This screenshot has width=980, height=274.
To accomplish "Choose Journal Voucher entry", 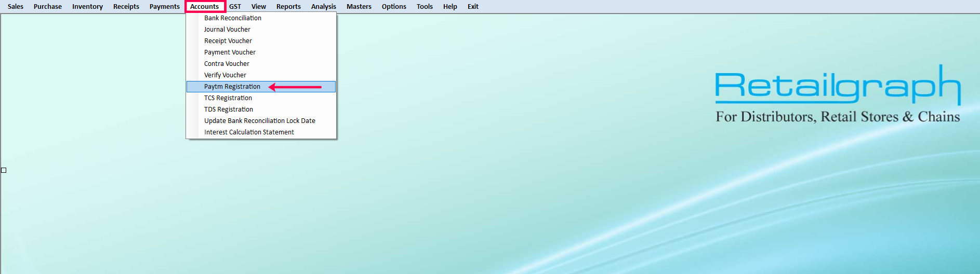I will pos(261,30).
